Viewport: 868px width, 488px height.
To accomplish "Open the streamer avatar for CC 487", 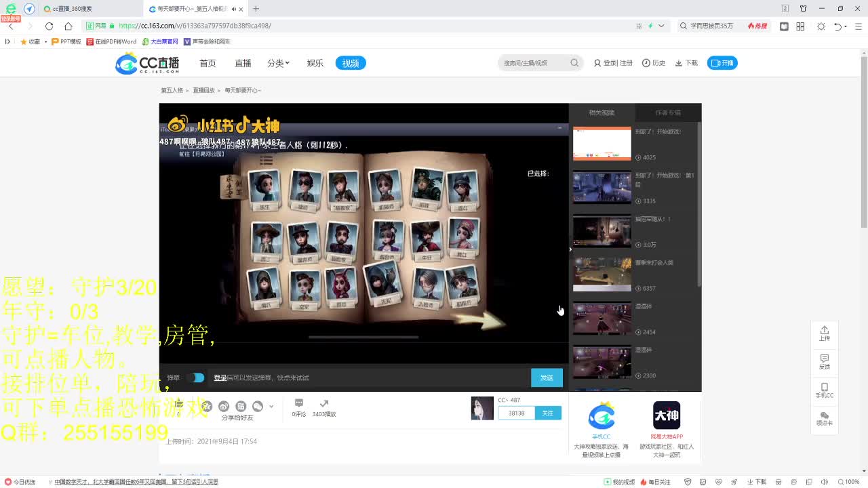I will tap(482, 408).
